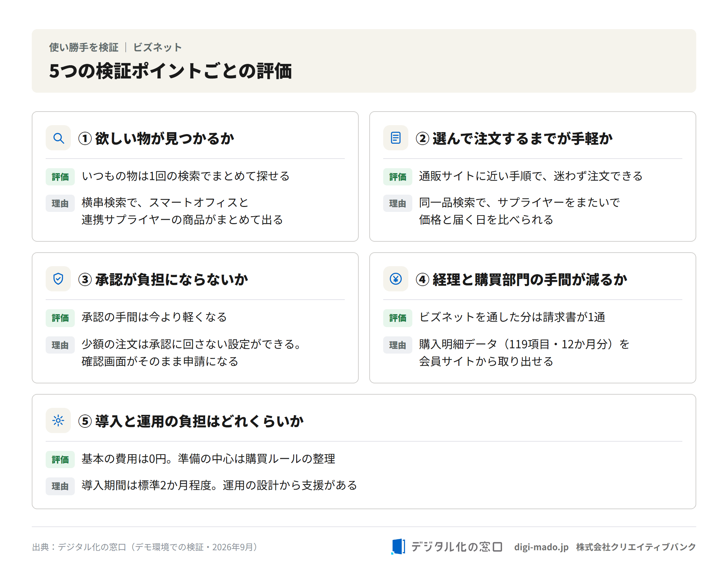
Task: Click text 会員サイトから取り出せる
Action: tap(486, 361)
